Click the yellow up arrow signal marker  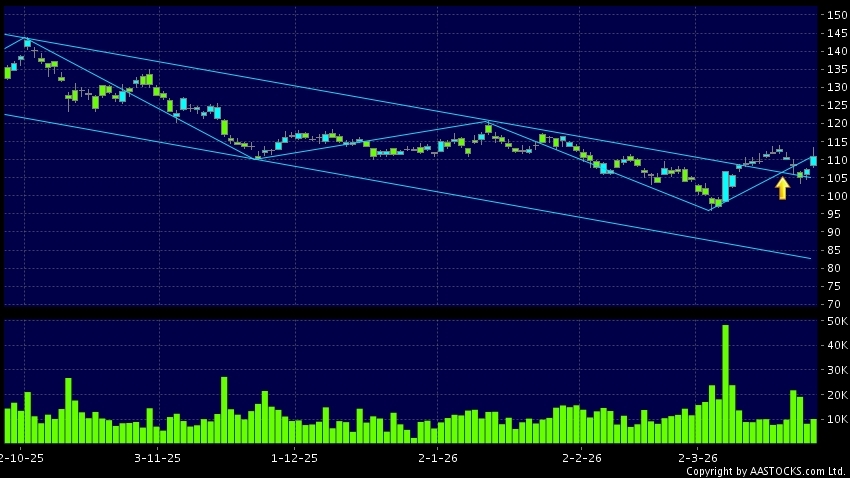[x=782, y=188]
